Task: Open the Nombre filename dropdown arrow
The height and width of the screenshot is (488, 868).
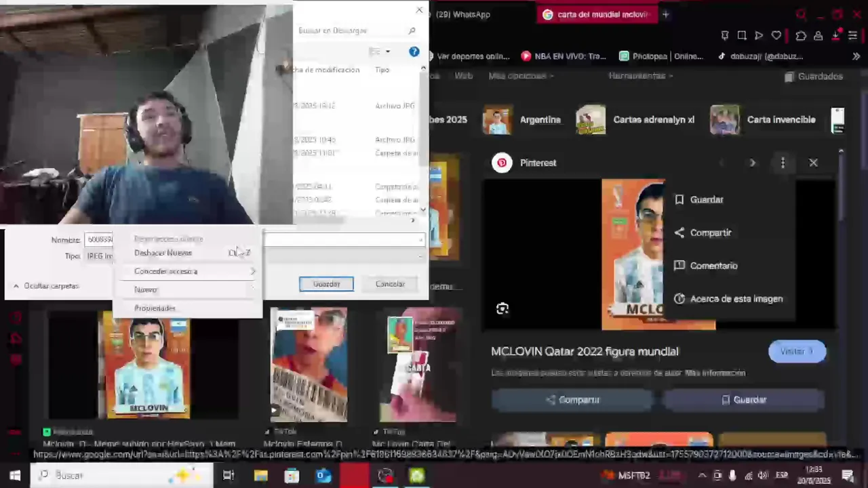Action: pyautogui.click(x=420, y=240)
